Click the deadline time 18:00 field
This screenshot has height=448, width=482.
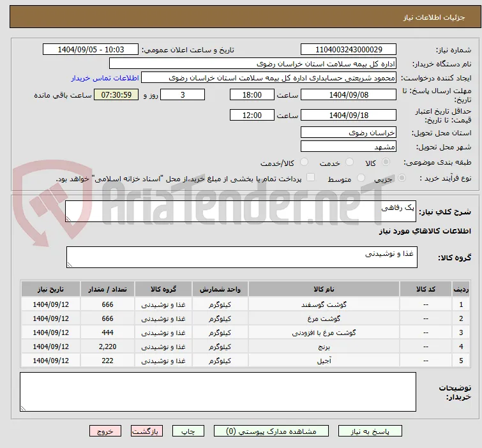252,94
